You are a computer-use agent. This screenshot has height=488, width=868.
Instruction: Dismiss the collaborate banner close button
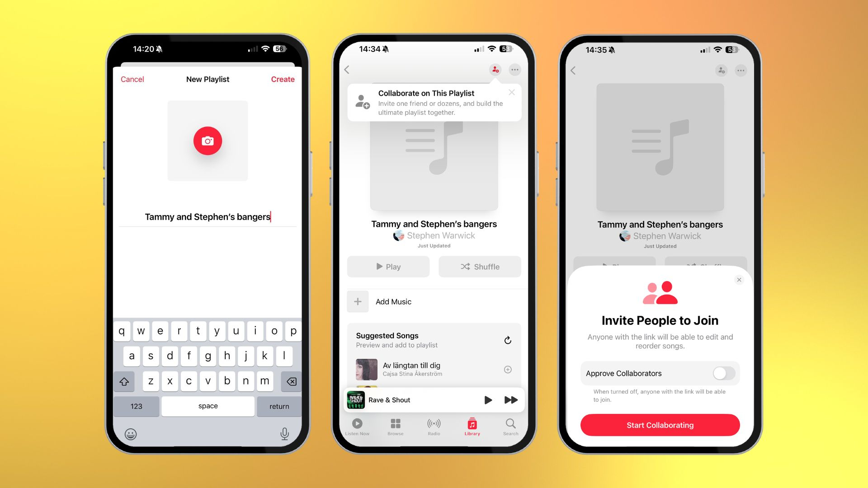click(x=510, y=92)
